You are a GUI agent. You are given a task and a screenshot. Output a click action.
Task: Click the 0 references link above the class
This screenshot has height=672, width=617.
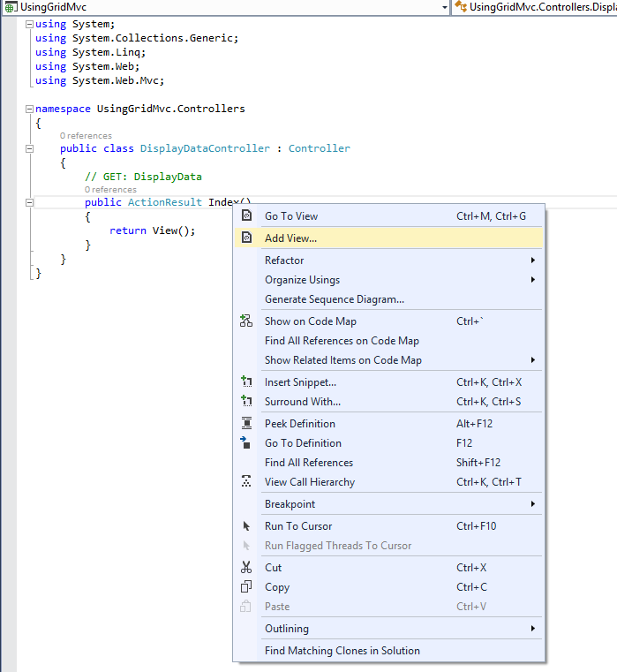[x=86, y=136]
